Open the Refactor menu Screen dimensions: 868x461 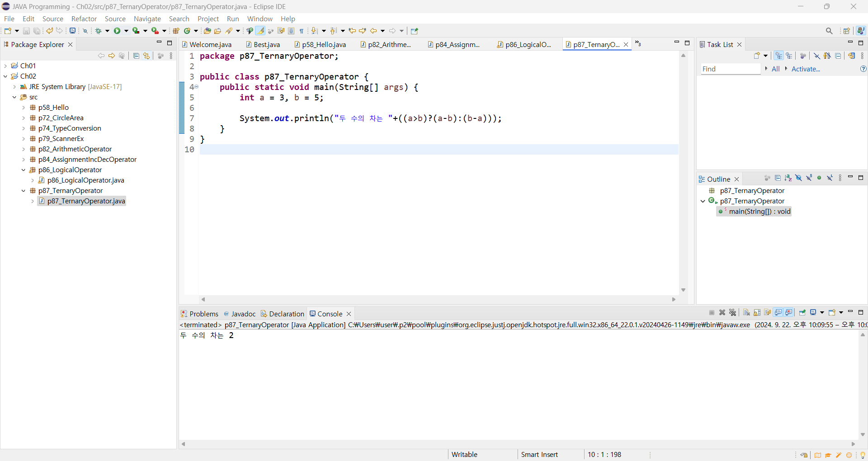click(x=84, y=19)
